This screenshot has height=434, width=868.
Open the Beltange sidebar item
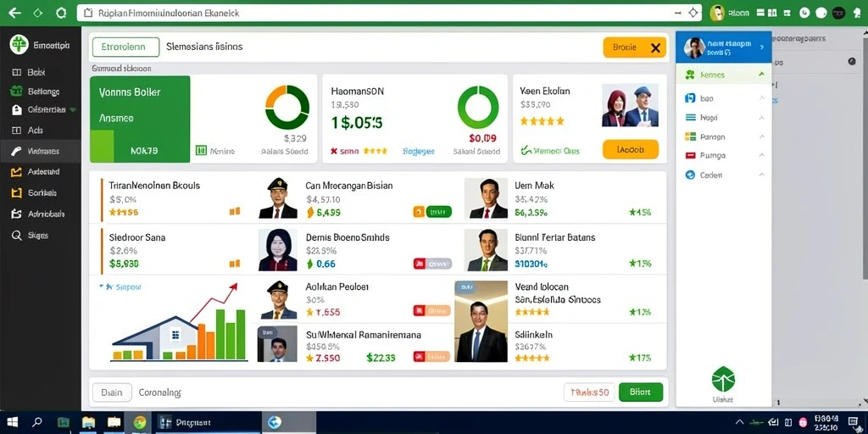pyautogui.click(x=36, y=92)
